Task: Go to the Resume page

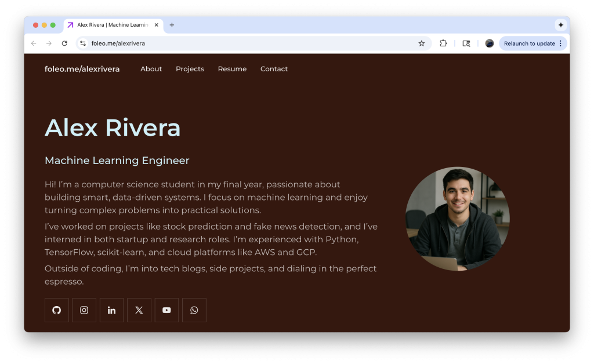Action: tap(232, 69)
